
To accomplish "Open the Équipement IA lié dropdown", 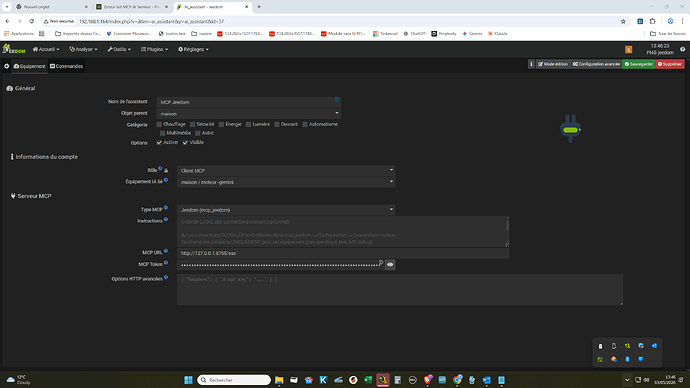I will coord(286,182).
